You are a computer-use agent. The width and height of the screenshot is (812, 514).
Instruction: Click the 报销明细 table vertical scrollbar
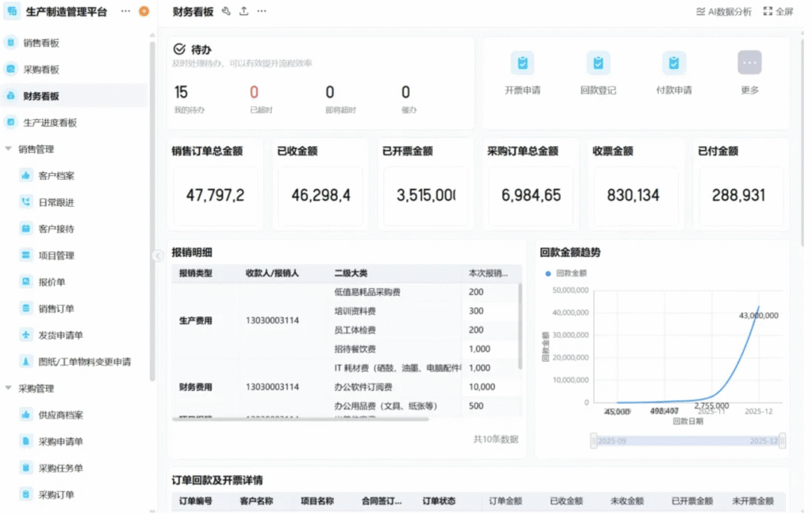(520, 325)
